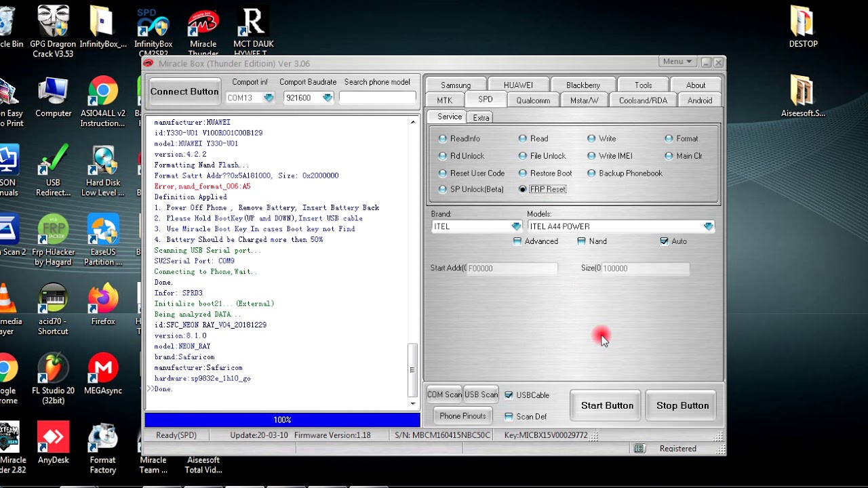The image size is (868, 488).
Task: Switch to the Android tab
Action: pyautogui.click(x=700, y=100)
